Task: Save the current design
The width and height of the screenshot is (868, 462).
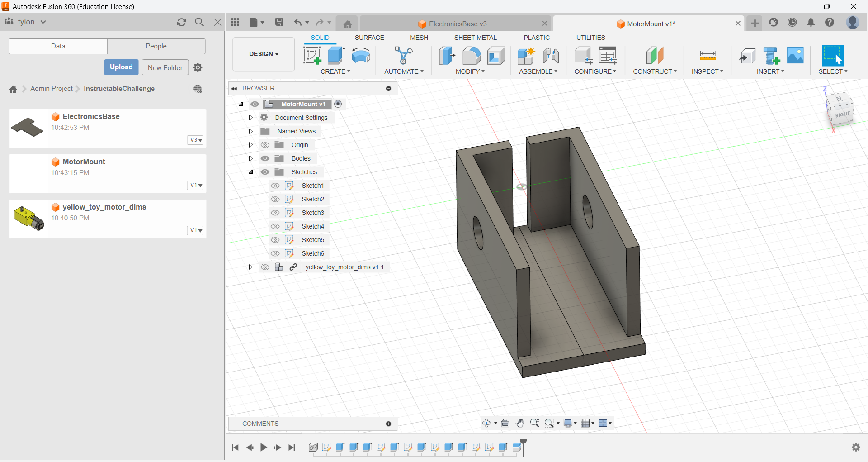Action: coord(279,22)
